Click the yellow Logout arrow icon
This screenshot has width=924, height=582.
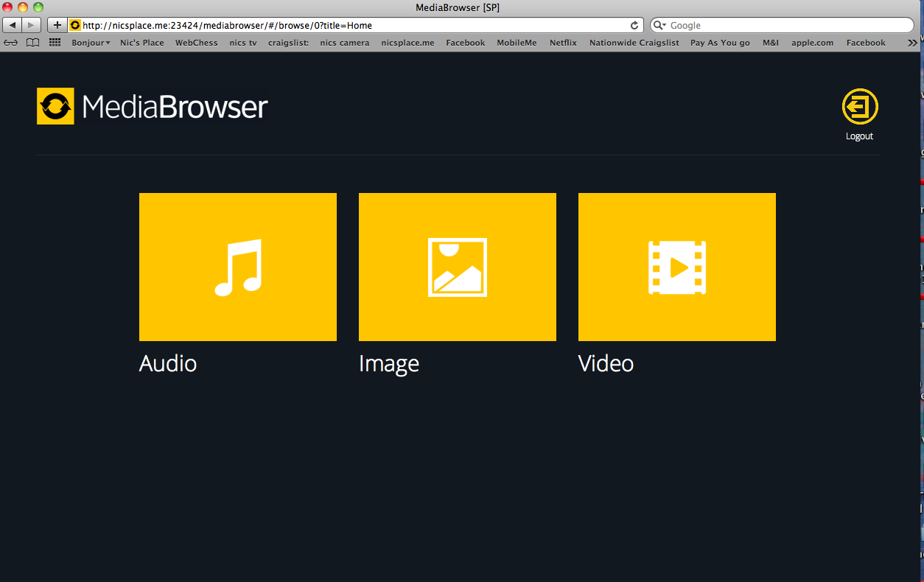click(859, 107)
